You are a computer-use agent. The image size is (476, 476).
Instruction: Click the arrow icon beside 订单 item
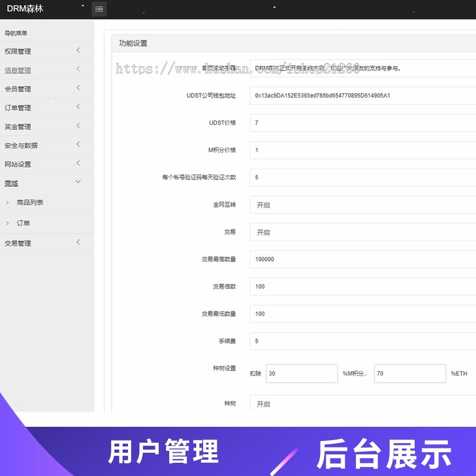coord(7,223)
